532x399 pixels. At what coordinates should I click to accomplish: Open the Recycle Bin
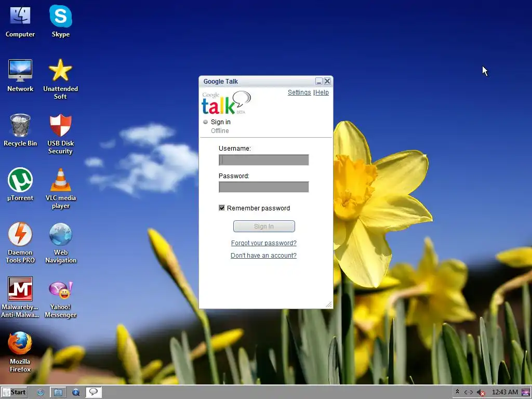[20, 130]
